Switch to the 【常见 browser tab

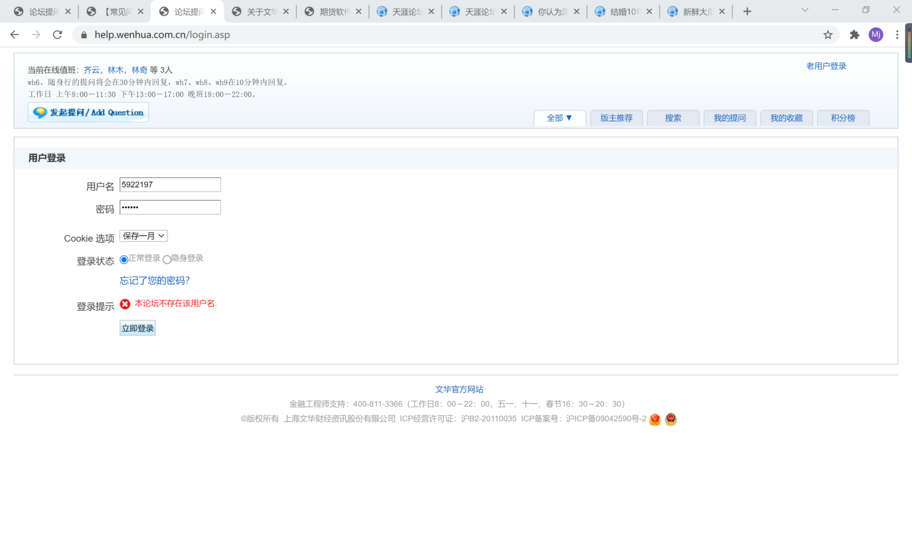click(114, 11)
